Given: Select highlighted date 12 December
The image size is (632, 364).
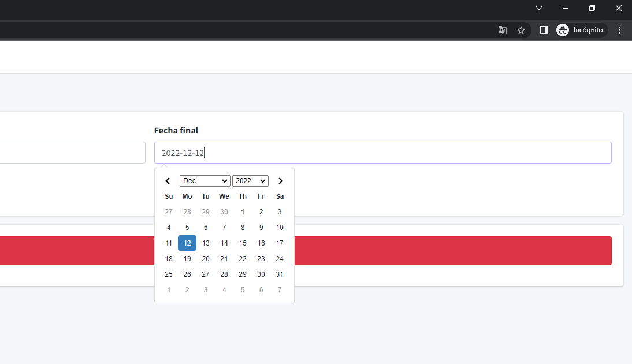Looking at the screenshot, I should [187, 243].
